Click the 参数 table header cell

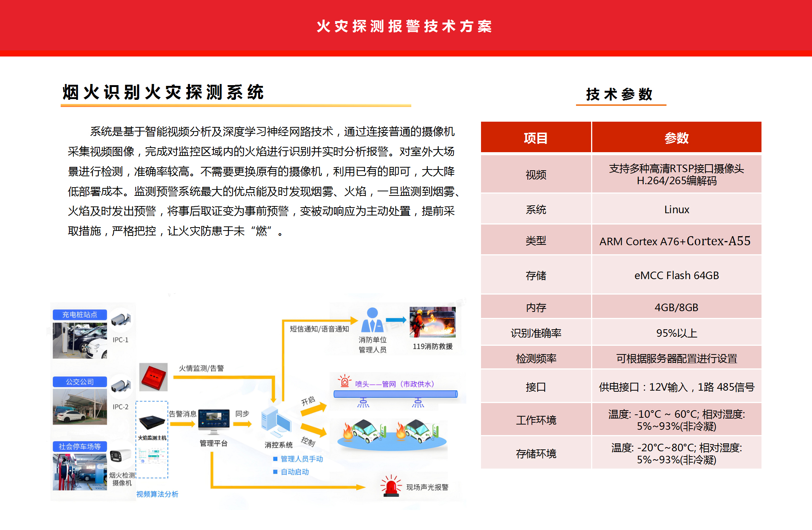pos(676,137)
